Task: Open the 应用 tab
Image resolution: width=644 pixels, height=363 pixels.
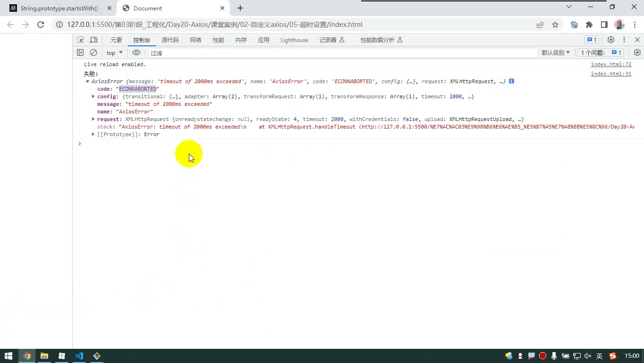Action: (263, 40)
